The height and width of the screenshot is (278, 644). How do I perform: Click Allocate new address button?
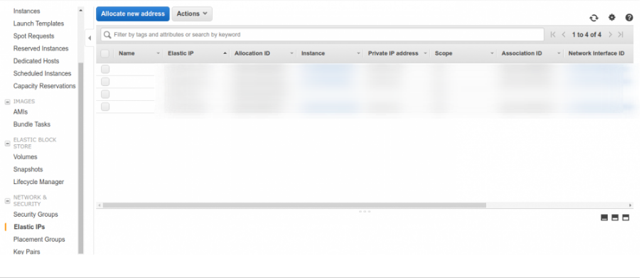click(x=133, y=14)
